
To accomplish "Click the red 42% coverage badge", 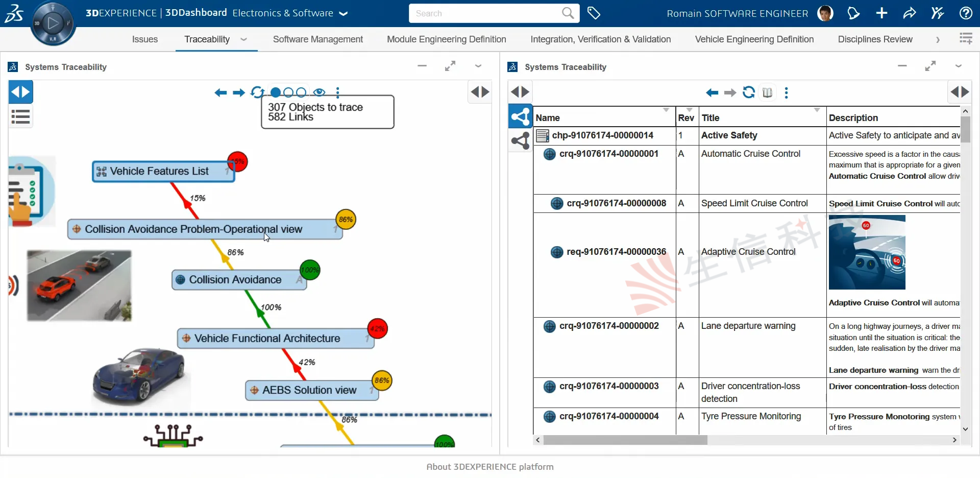I will click(x=378, y=328).
